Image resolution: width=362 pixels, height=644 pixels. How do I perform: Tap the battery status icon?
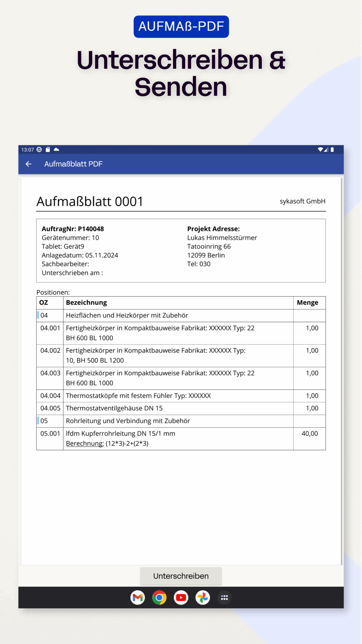[332, 150]
